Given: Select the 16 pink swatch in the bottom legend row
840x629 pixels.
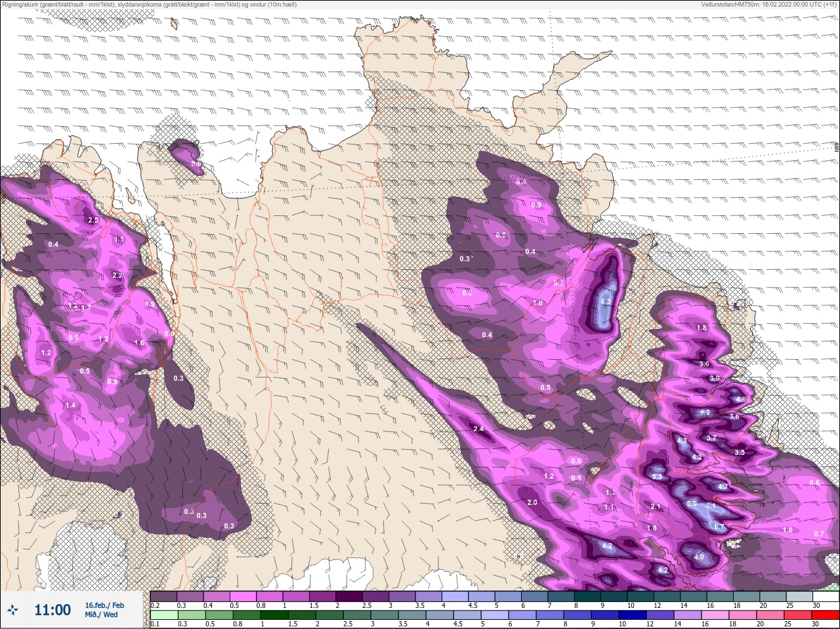Looking at the screenshot, I should tap(715, 615).
